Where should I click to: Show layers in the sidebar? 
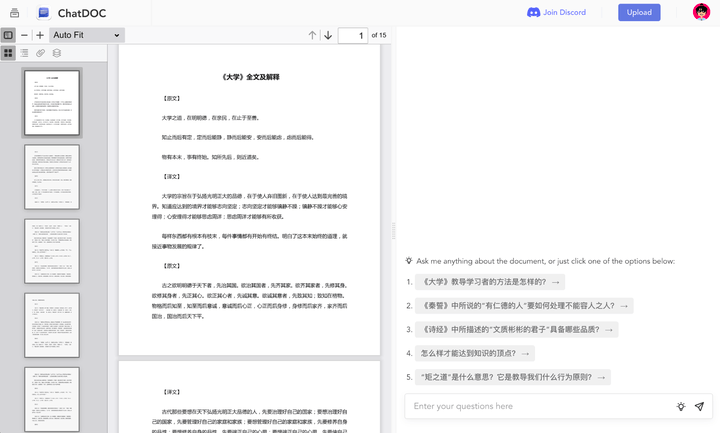coord(57,52)
